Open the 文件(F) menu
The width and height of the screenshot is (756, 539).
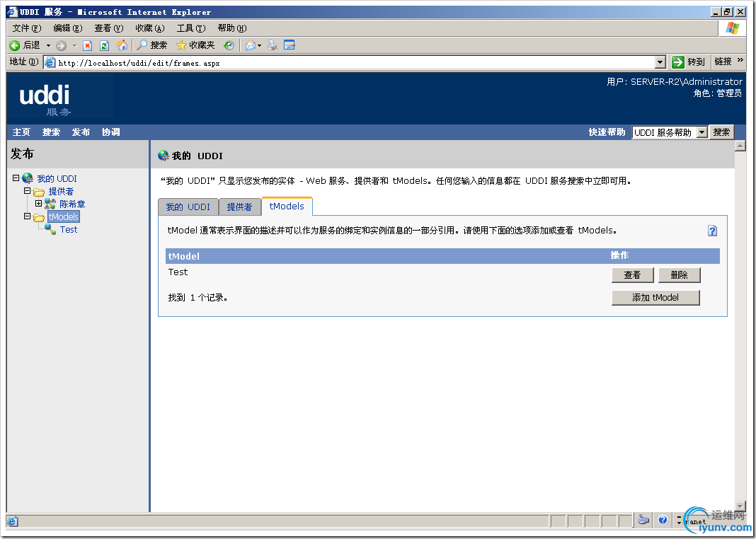[27, 28]
